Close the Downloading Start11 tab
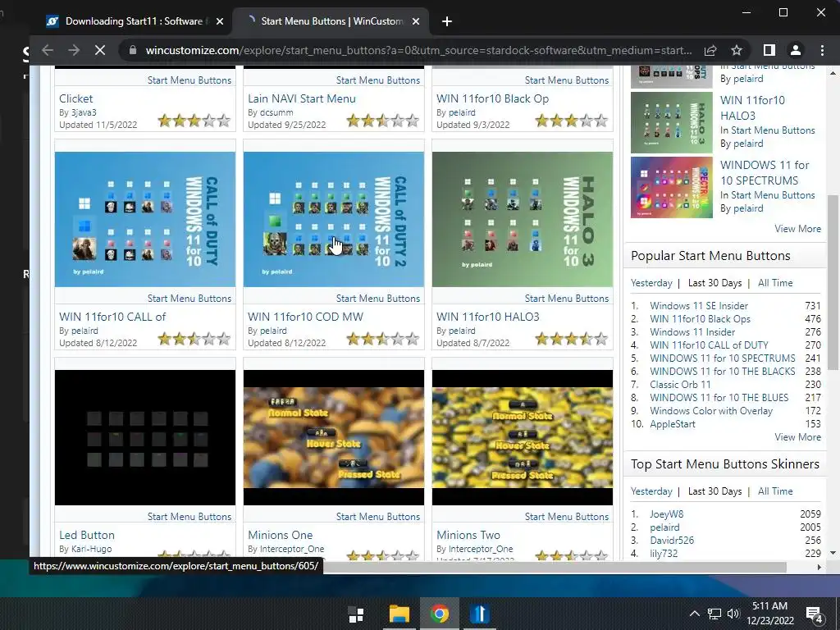The height and width of the screenshot is (630, 840). (x=220, y=21)
